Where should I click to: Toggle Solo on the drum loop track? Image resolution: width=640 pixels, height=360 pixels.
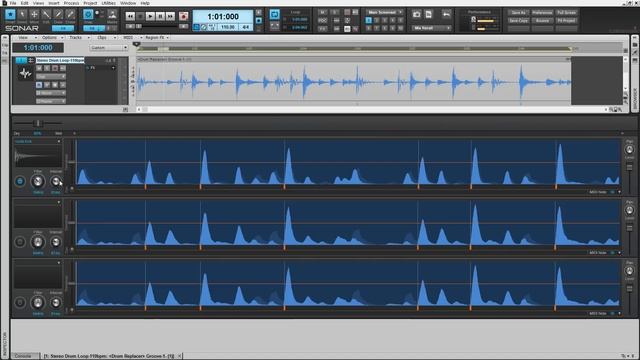47,68
